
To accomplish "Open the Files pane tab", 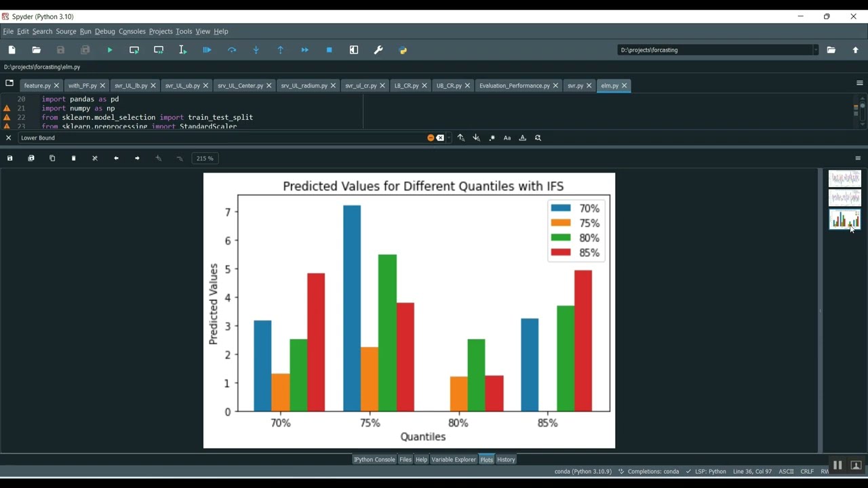I will pyautogui.click(x=406, y=460).
